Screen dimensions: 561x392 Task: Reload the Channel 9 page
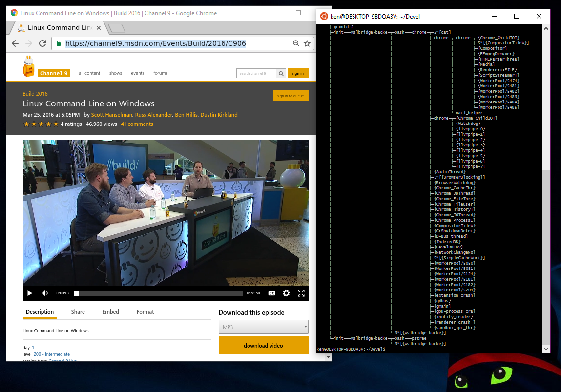pyautogui.click(x=42, y=43)
